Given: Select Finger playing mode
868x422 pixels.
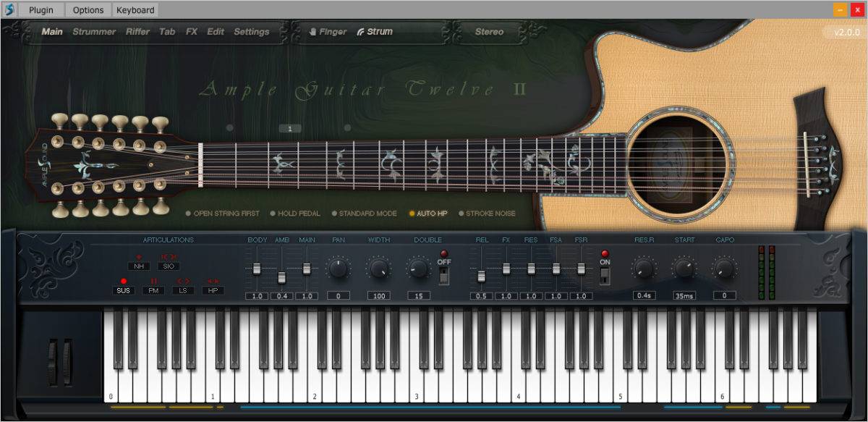Looking at the screenshot, I should click(x=328, y=32).
